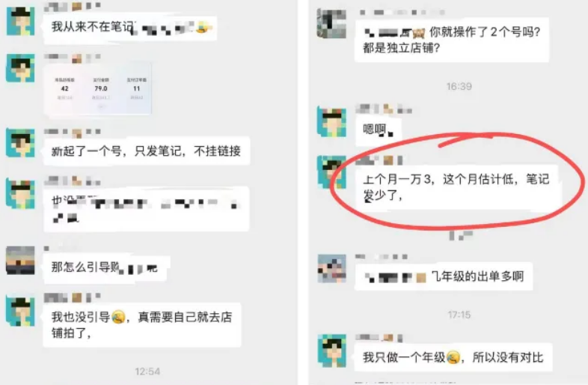Viewport: 588px width, 385px height.
Task: Tap the gray avatar beside 你就操作了2个号吗 message
Action: pos(331,24)
